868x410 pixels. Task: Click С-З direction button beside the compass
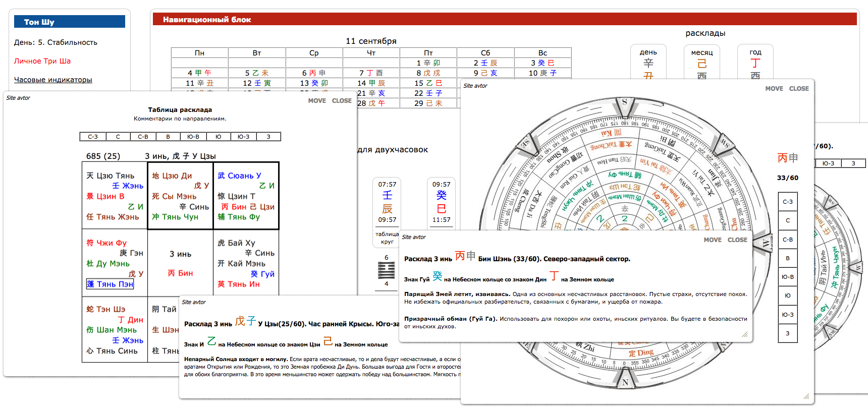pyautogui.click(x=788, y=202)
